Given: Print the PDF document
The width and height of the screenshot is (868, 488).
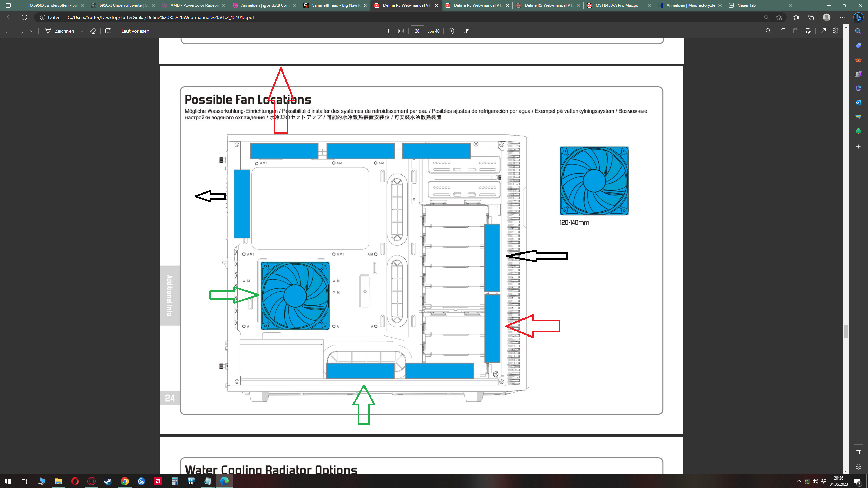Looking at the screenshot, I should 783,31.
